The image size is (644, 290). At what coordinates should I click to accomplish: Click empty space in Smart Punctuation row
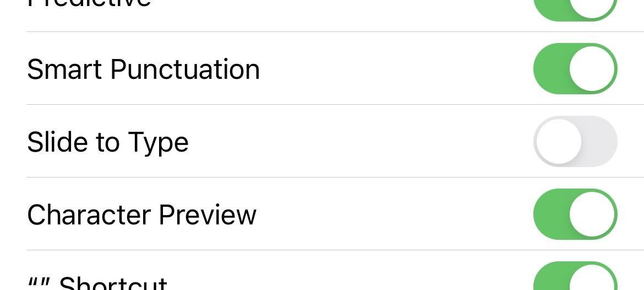coord(396,69)
